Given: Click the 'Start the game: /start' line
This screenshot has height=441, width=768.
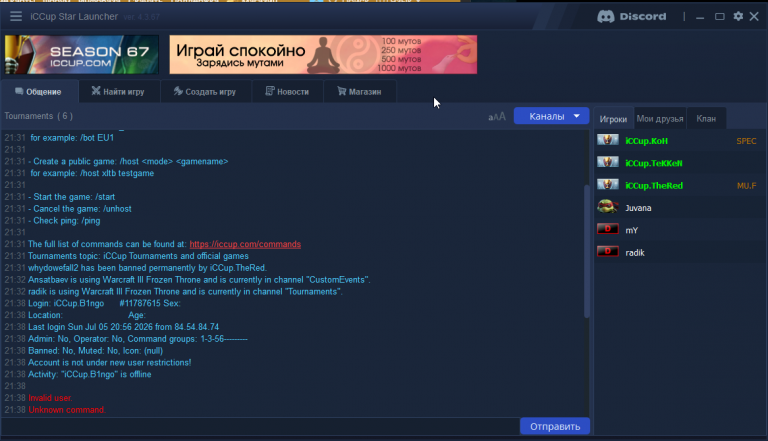Looking at the screenshot, I should coord(72,197).
